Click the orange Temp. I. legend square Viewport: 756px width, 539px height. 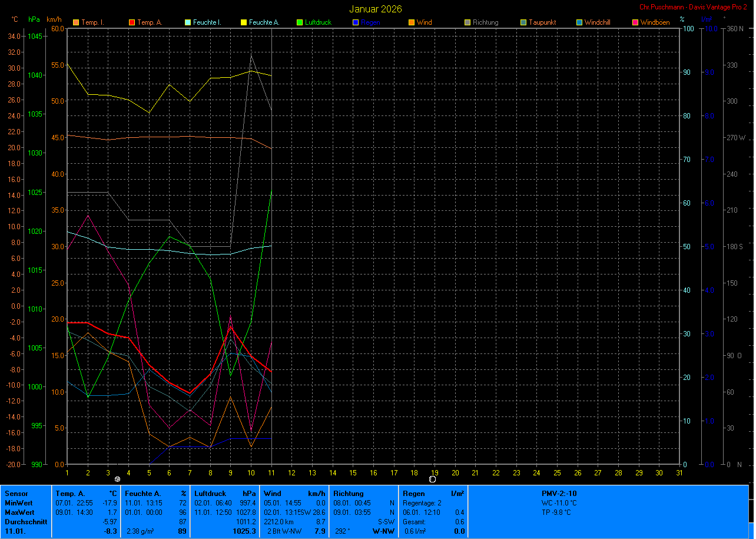(x=75, y=23)
